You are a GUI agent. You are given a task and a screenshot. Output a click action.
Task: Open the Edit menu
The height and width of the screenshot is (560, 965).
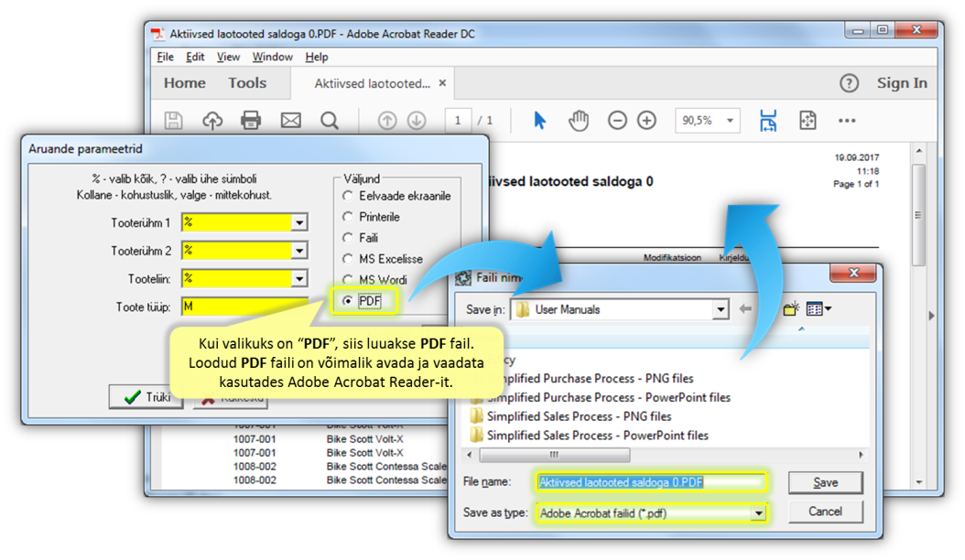click(x=195, y=57)
